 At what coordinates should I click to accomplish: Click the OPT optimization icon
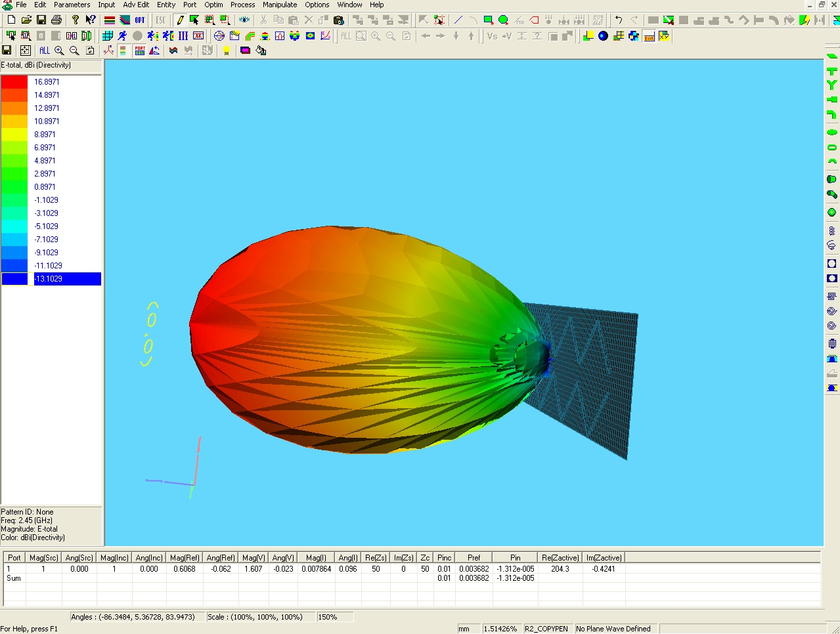(x=140, y=20)
